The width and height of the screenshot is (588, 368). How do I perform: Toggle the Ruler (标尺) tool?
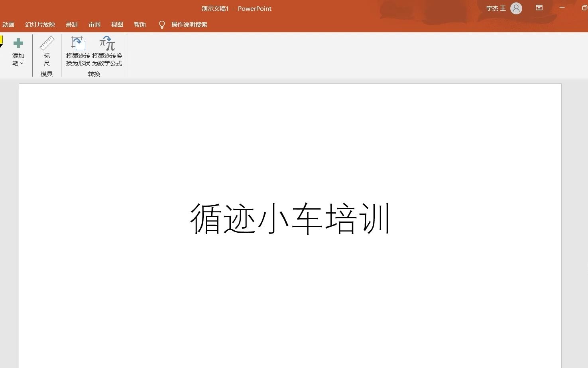pos(47,51)
